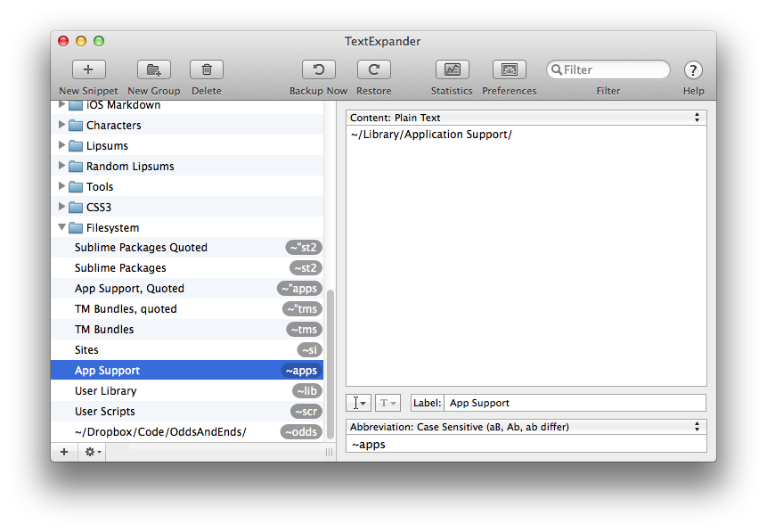Viewport: 767px width, 532px height.
Task: Expand the Tools group
Action: [x=61, y=186]
